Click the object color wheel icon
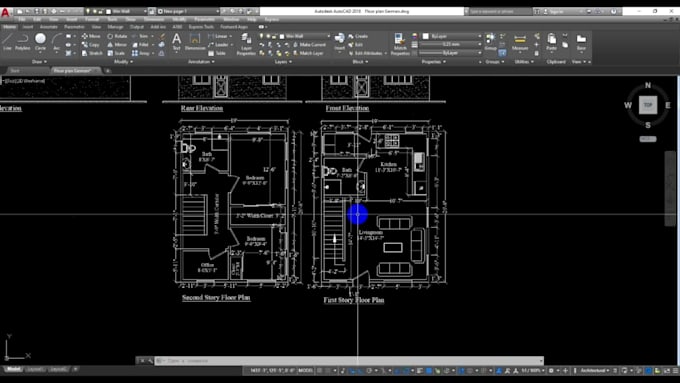Image resolution: width=680 pixels, height=383 pixels. click(x=415, y=36)
